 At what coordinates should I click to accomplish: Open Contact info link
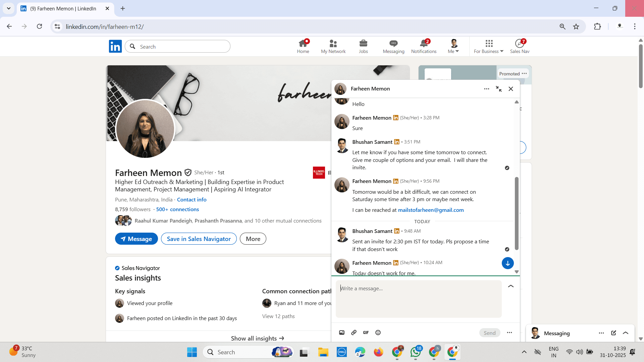click(x=192, y=199)
